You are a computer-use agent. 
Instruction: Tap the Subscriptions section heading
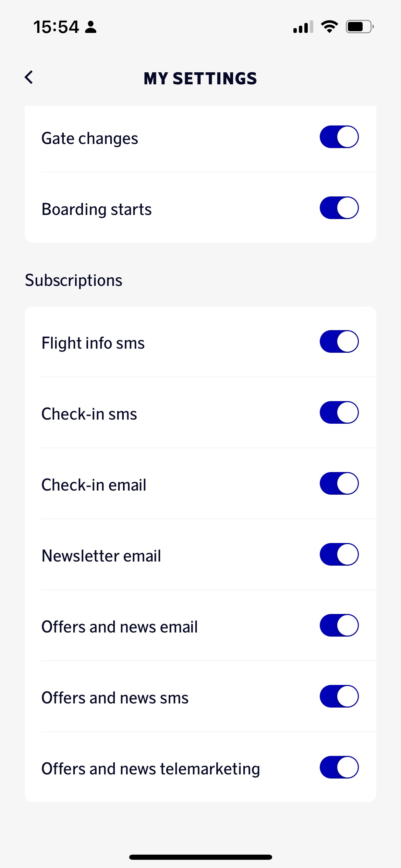[74, 280]
